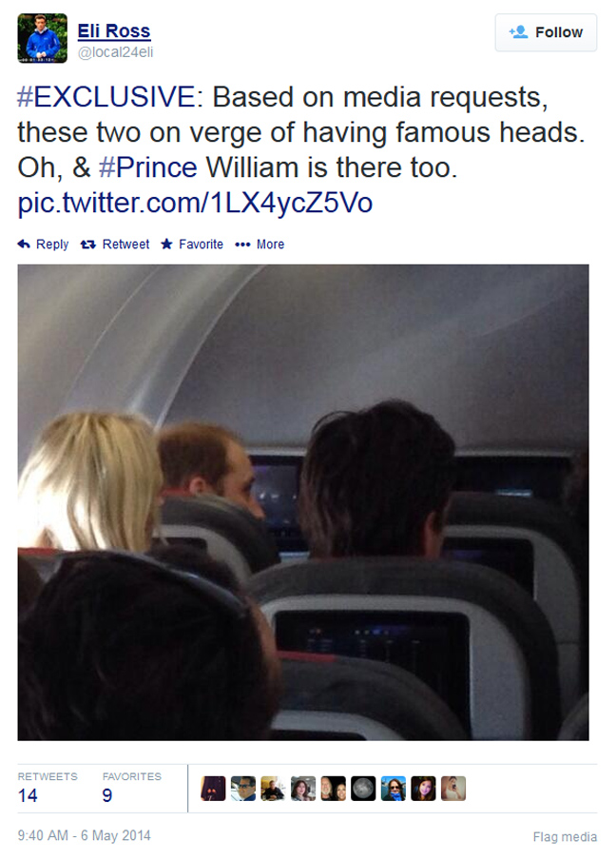Click the Favorite star icon
The image size is (616, 860).
[166, 244]
